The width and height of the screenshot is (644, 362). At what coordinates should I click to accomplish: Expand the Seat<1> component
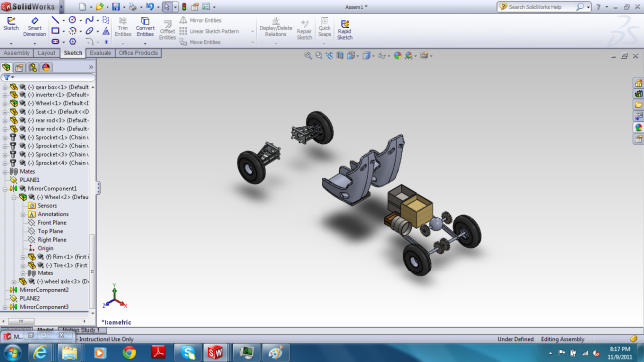[x=5, y=112]
